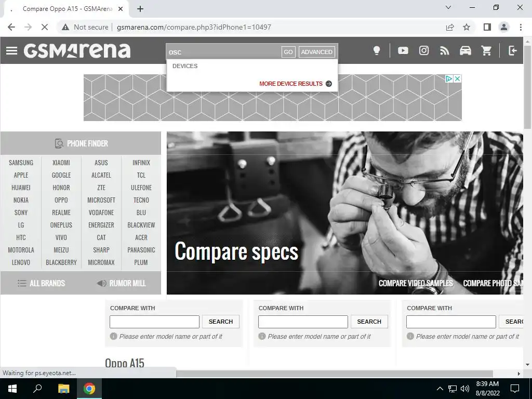Click the login icon in header
532x399 pixels.
(x=512, y=50)
